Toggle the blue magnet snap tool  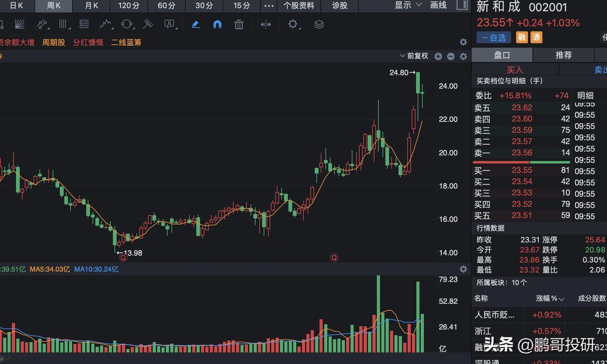pyautogui.click(x=217, y=24)
